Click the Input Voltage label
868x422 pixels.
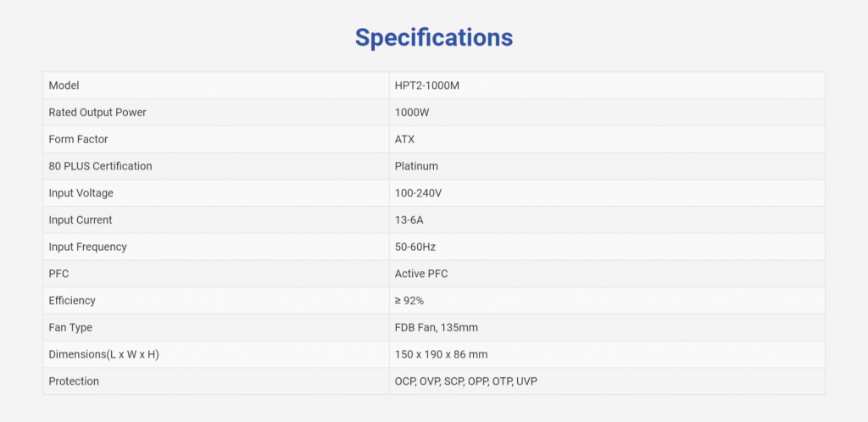(x=81, y=193)
